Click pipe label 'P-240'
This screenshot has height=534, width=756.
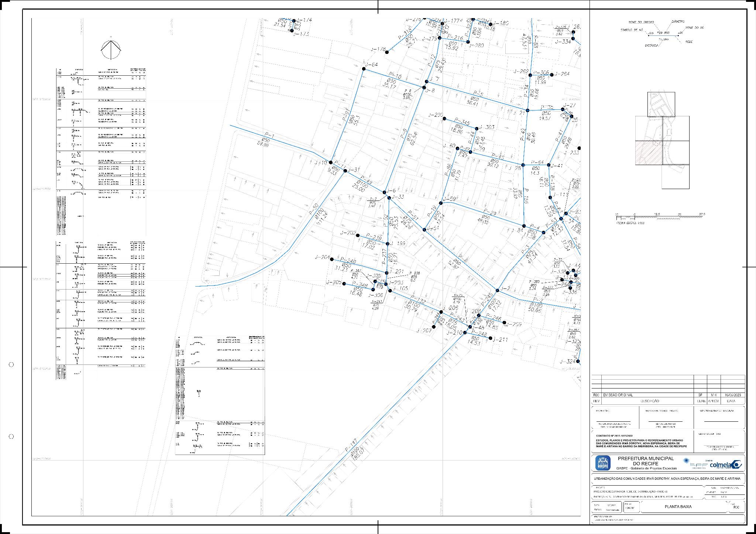click(348, 261)
